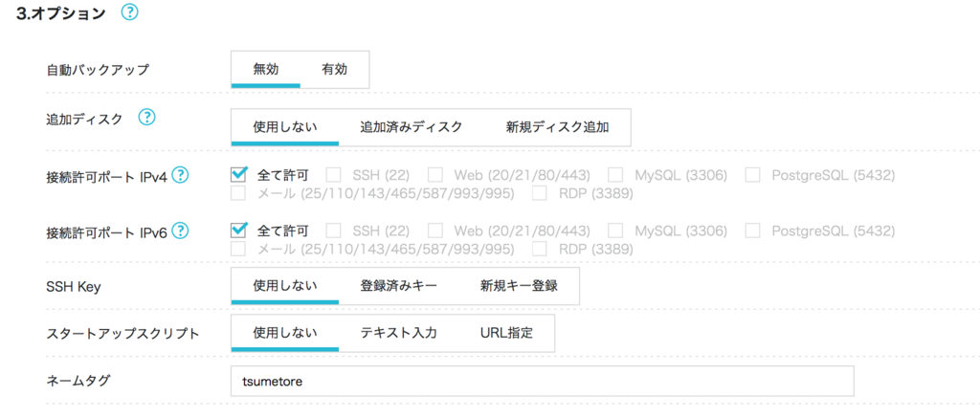
Task: Choose 新規ディスク追加 option
Action: [x=558, y=127]
